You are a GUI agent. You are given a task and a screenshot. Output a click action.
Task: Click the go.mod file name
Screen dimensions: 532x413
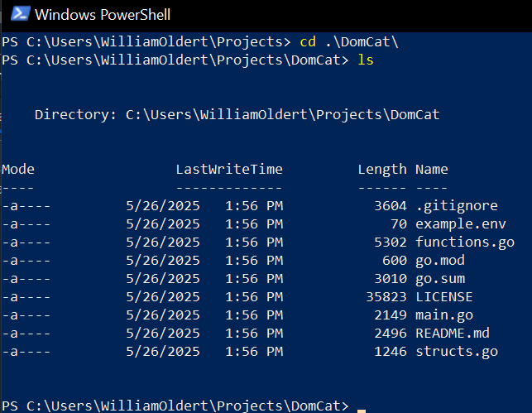[x=439, y=260]
